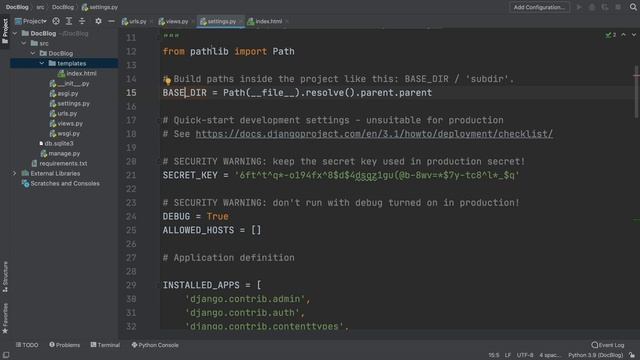Select views.py in the project tree
Image resolution: width=640 pixels, height=360 pixels.
66,123
